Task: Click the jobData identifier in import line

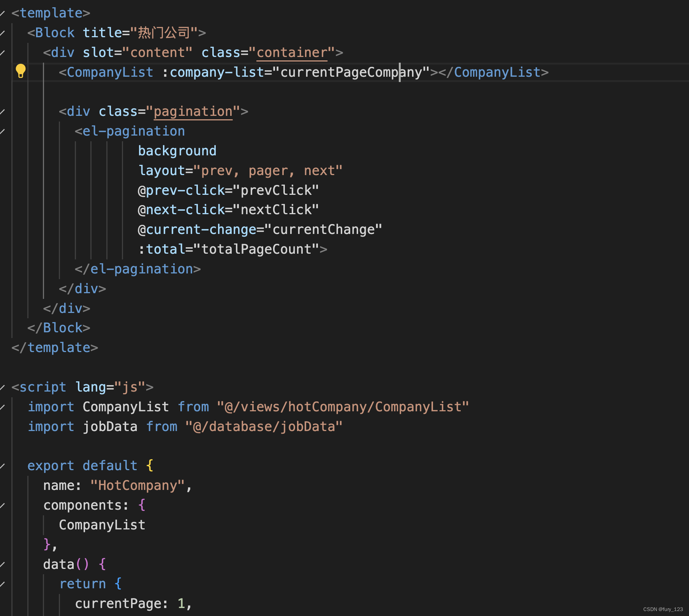Action: point(110,426)
